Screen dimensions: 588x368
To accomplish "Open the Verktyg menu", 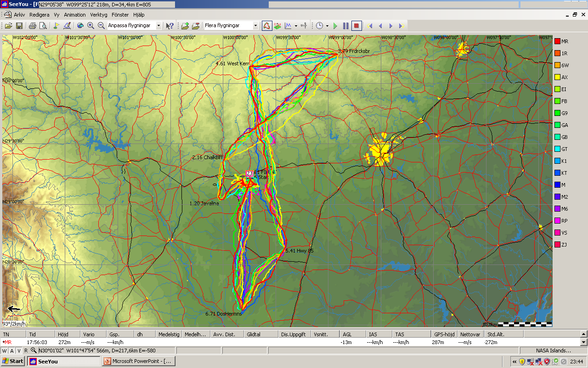I will click(98, 15).
